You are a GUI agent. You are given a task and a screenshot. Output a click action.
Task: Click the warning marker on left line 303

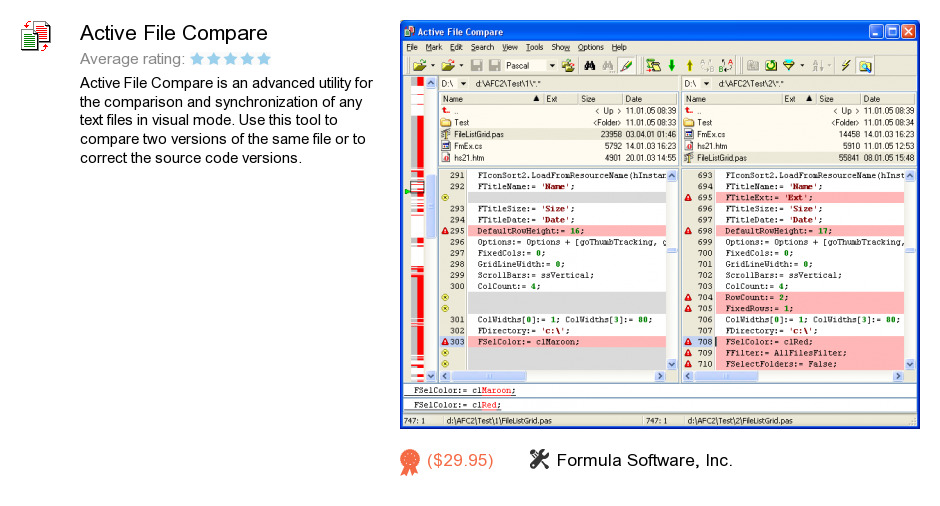click(x=445, y=342)
